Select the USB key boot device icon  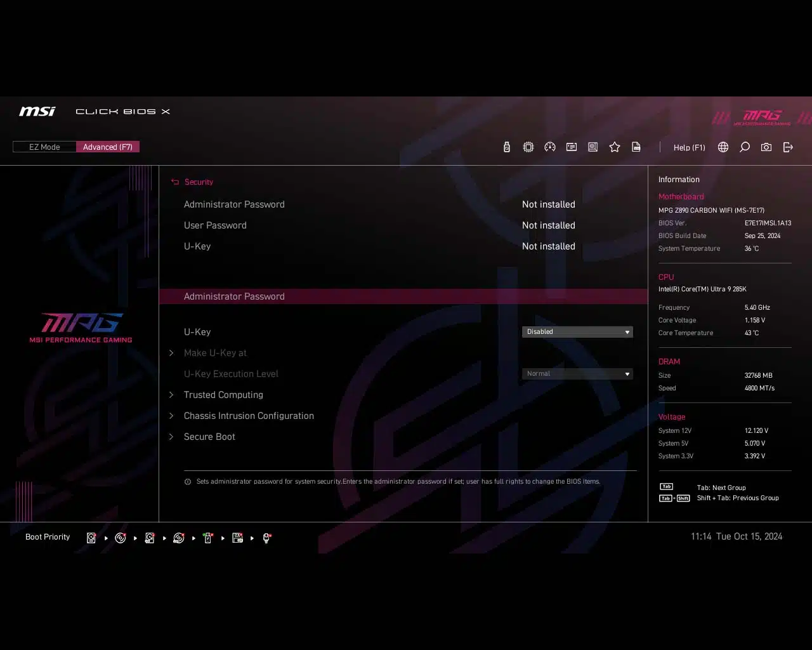coord(208,538)
